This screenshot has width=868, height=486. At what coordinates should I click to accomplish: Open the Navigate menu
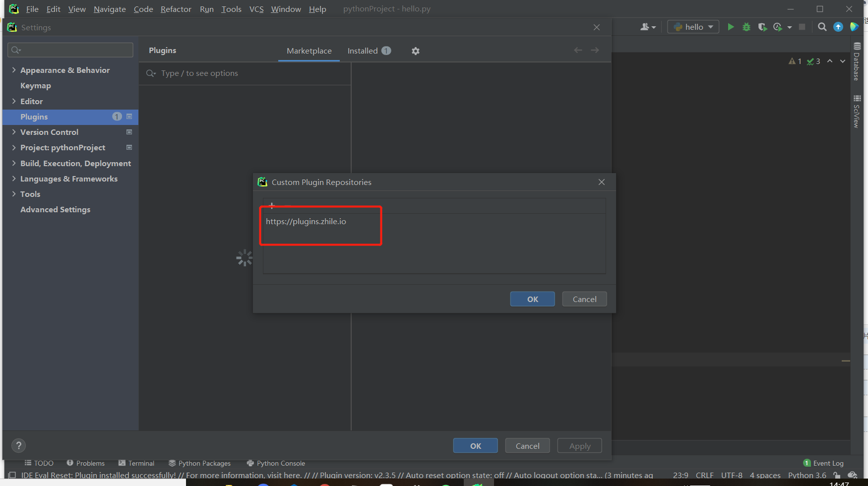coord(110,9)
